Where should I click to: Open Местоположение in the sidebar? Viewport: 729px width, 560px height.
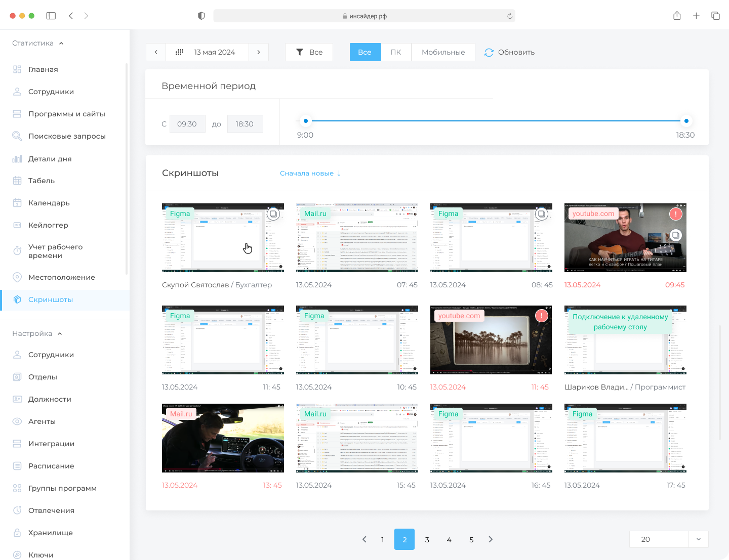pyautogui.click(x=62, y=277)
